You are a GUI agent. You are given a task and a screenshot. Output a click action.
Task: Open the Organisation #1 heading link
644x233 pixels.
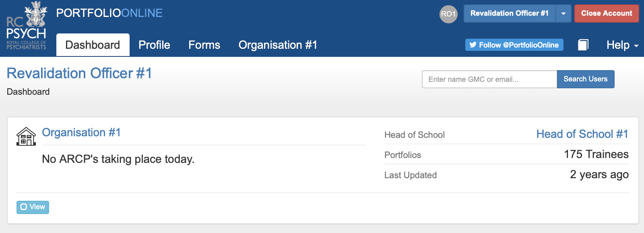pos(81,133)
